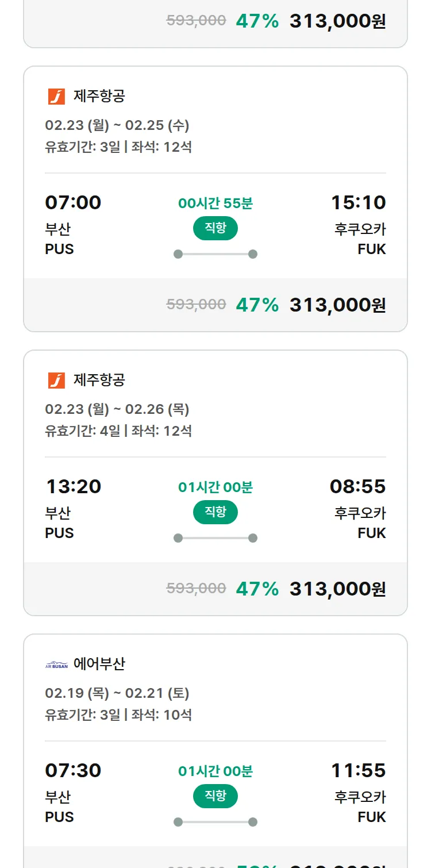The height and width of the screenshot is (868, 431).
Task: Click the 08:55 arrival time at FUK
Action: point(357,486)
